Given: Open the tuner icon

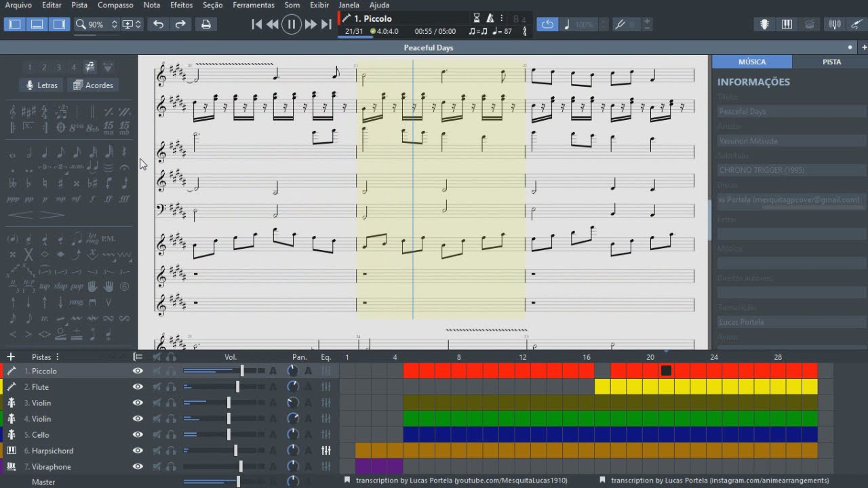Looking at the screenshot, I should point(835,24).
